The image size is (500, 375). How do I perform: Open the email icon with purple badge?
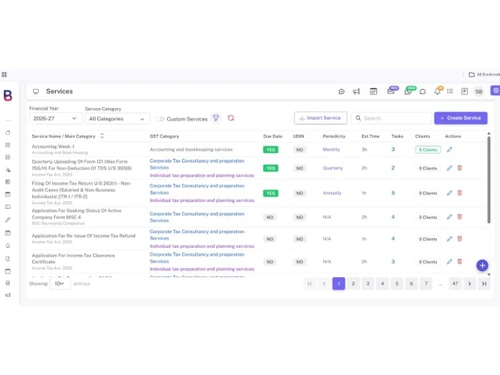(392, 90)
